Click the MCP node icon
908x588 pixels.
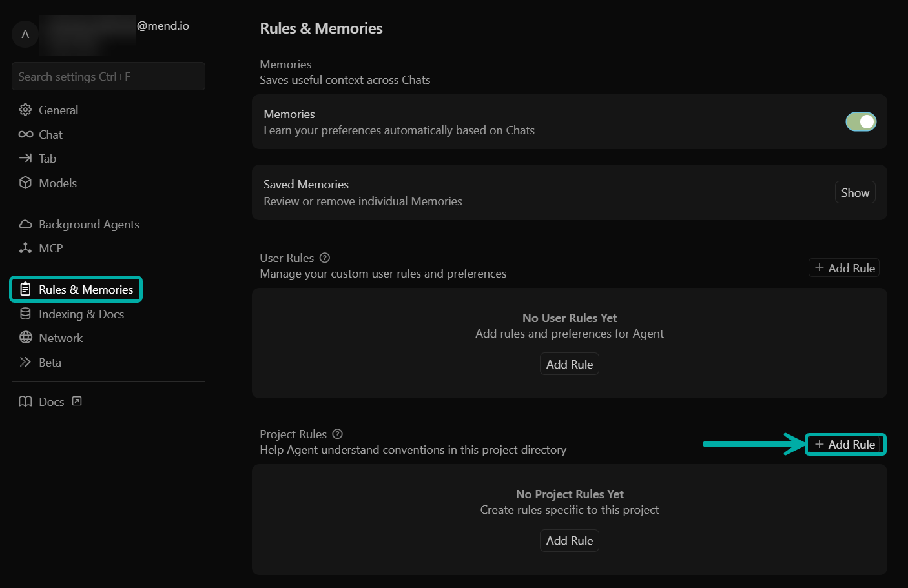click(25, 248)
